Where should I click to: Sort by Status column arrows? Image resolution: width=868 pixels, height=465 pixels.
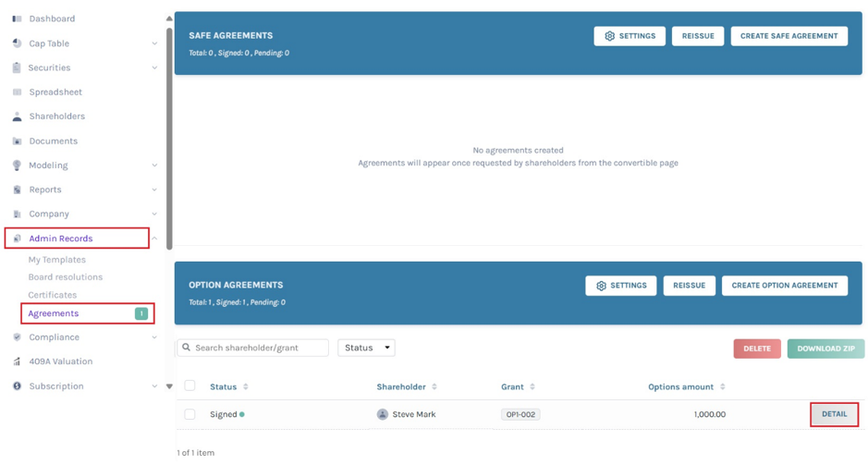coord(246,387)
